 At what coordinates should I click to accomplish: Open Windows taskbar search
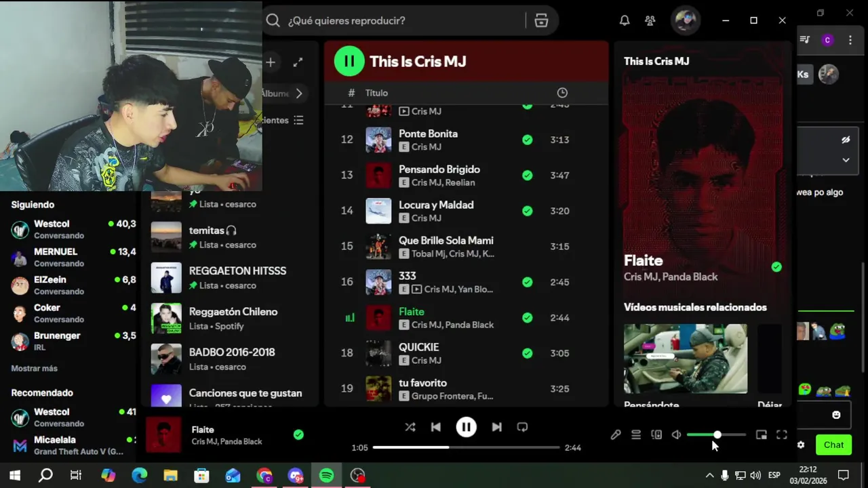click(45, 475)
